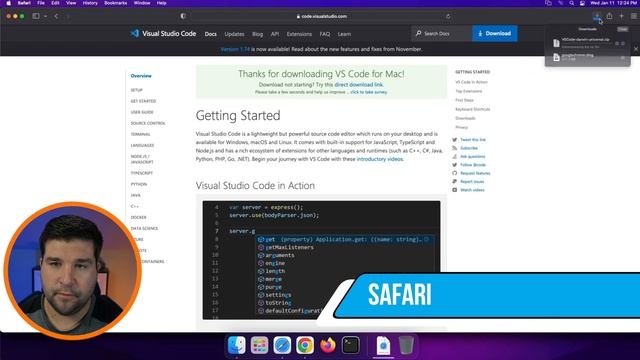
Task: Click the blue Download button
Action: [x=495, y=33]
